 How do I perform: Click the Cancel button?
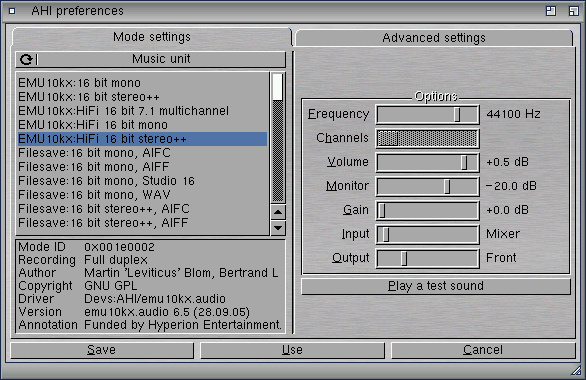pyautogui.click(x=483, y=350)
